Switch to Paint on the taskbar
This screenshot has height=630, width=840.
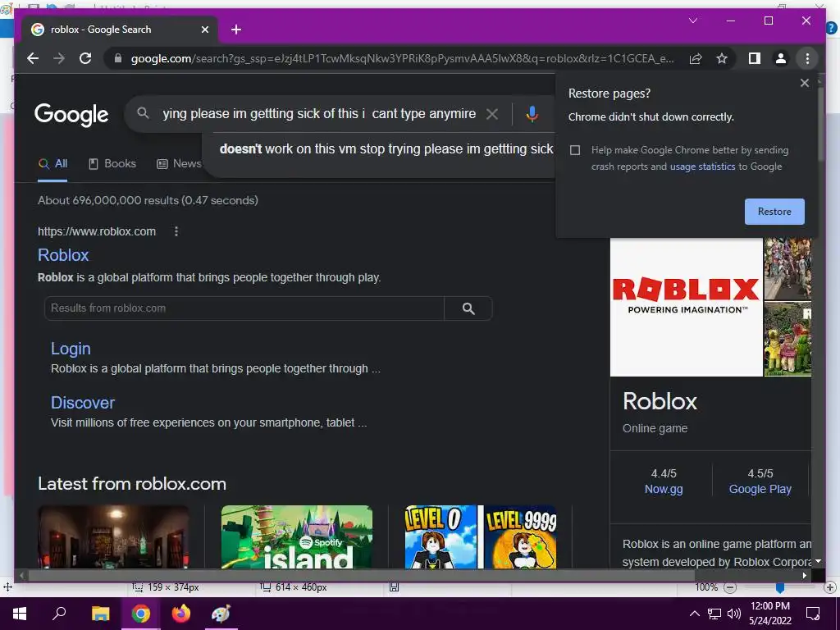(220, 614)
